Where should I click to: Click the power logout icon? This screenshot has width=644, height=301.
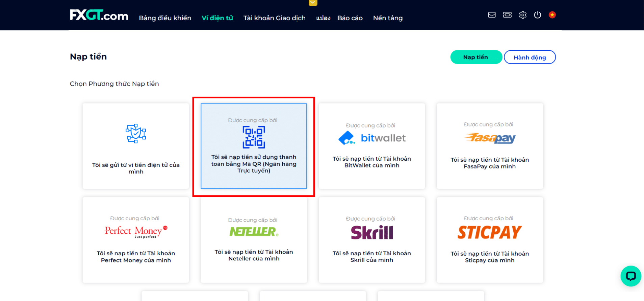pos(538,15)
